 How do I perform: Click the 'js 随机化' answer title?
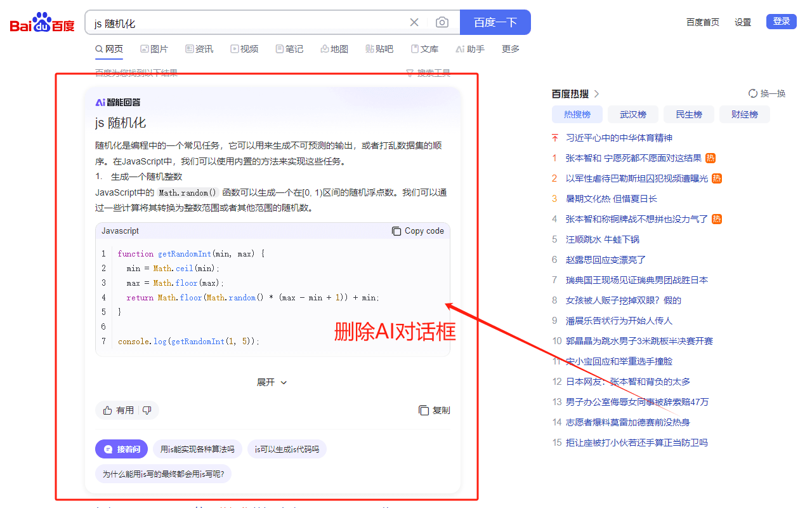click(121, 123)
